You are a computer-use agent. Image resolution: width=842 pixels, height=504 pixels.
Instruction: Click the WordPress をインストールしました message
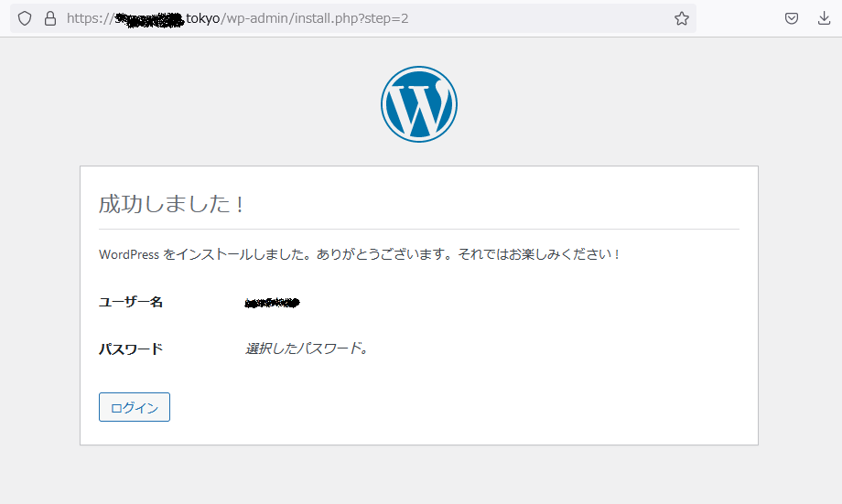coord(360,254)
